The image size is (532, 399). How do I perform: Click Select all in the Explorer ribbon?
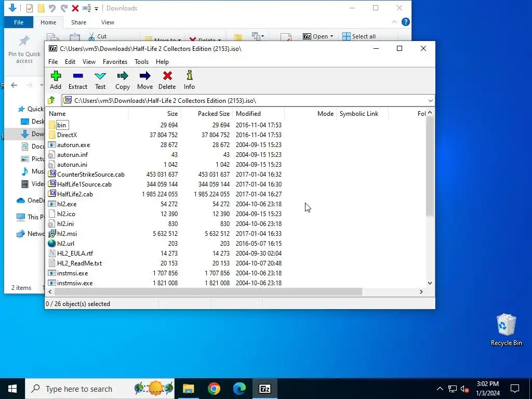(x=359, y=36)
